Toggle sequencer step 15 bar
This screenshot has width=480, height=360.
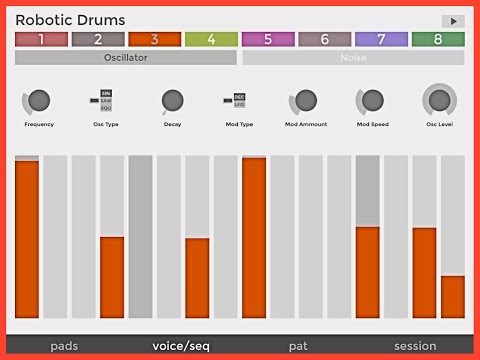point(424,236)
